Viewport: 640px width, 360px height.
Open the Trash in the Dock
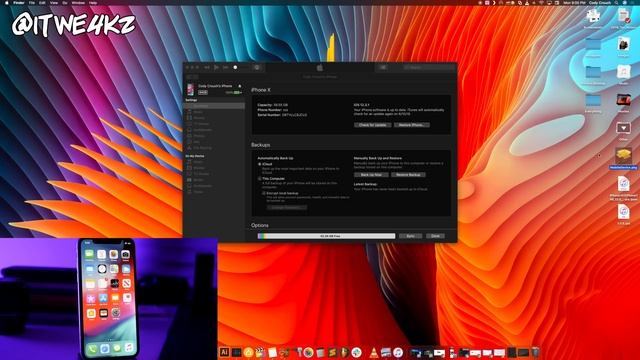(535, 352)
